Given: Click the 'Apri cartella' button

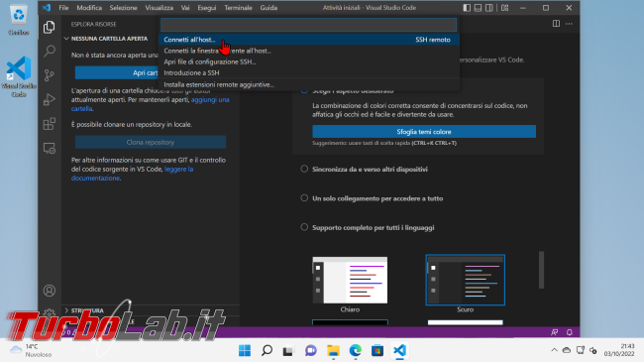Looking at the screenshot, I should point(117,72).
